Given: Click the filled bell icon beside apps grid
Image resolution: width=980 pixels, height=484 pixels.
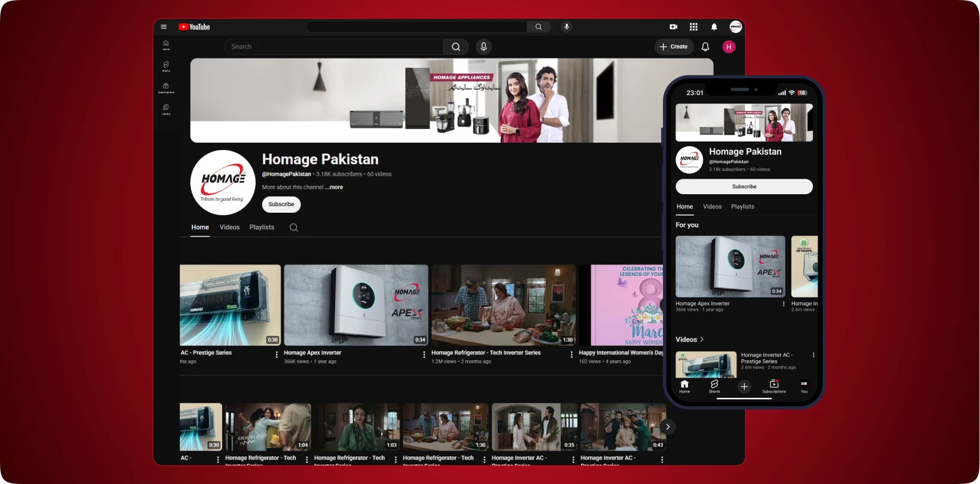Looking at the screenshot, I should coord(714,27).
